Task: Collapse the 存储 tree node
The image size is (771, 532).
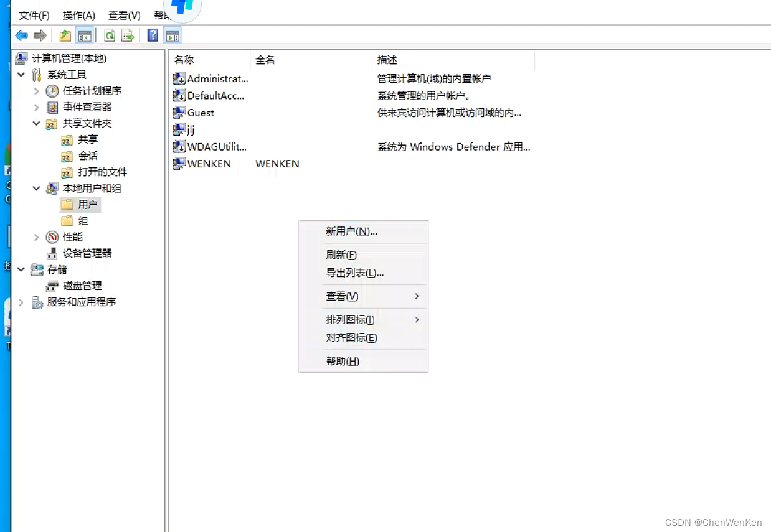Action: pyautogui.click(x=21, y=269)
